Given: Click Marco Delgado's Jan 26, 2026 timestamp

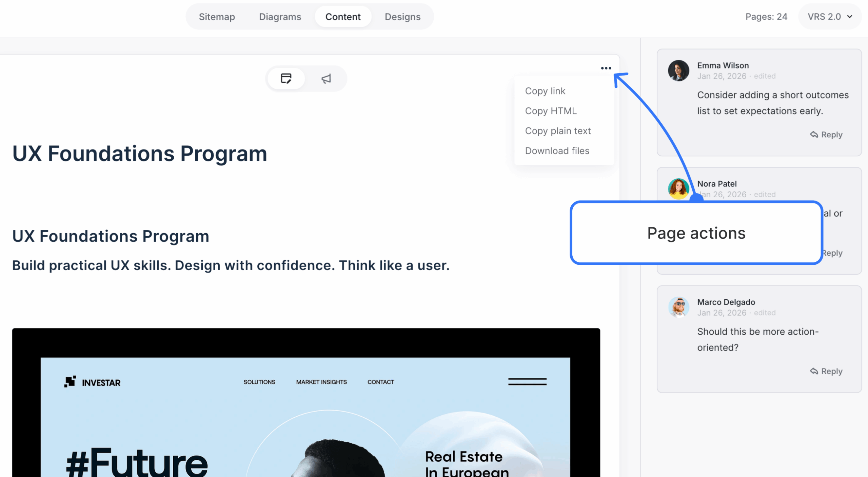Looking at the screenshot, I should click(722, 313).
